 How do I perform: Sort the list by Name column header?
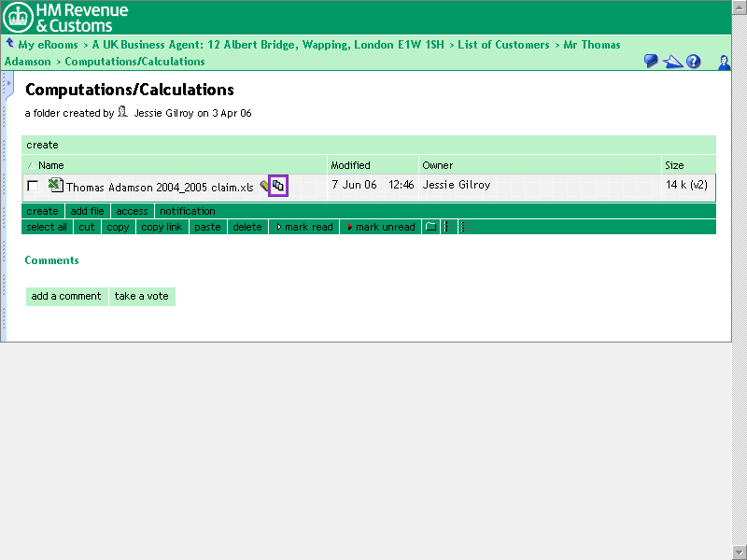coord(50,165)
